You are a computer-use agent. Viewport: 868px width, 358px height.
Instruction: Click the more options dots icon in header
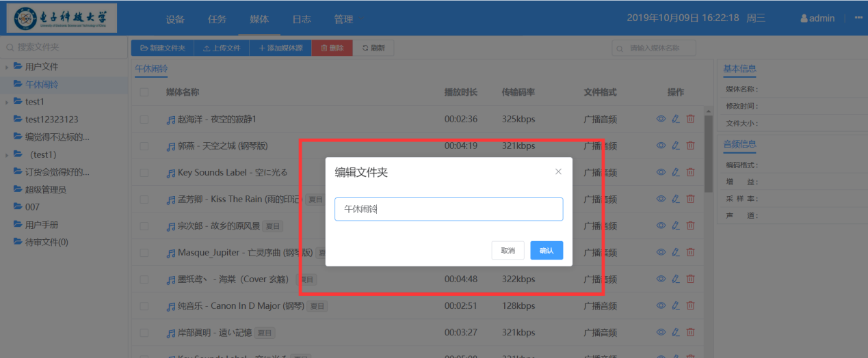[x=858, y=18]
